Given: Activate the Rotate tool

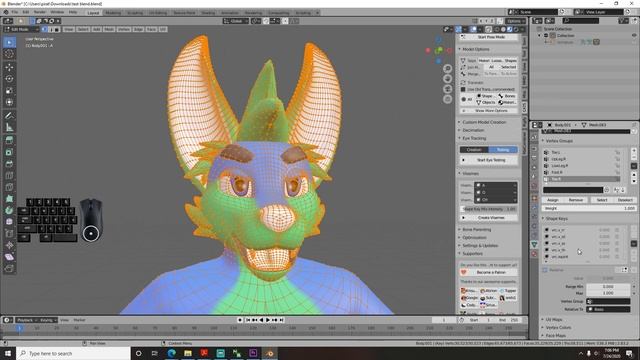Looking at the screenshot, I should [x=9, y=78].
